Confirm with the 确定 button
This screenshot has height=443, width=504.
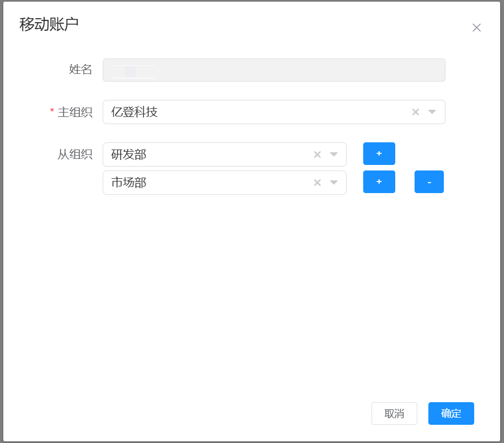(x=451, y=414)
